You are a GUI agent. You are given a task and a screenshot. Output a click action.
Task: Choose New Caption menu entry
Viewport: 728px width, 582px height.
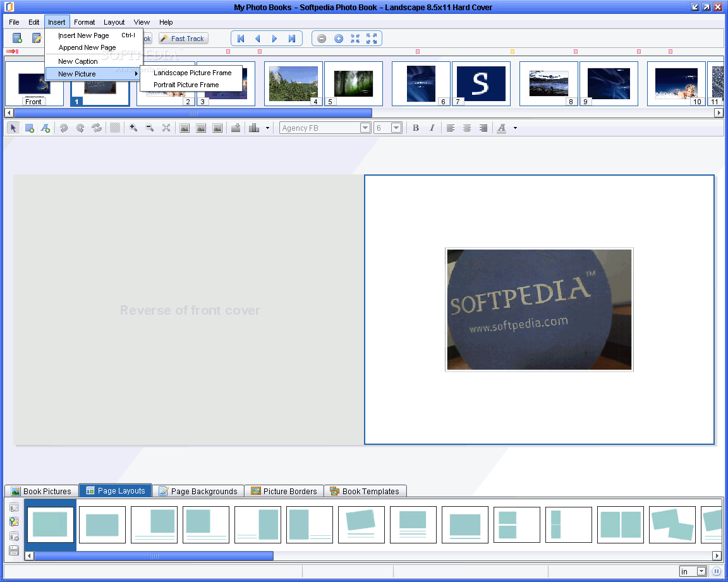[x=94, y=61]
